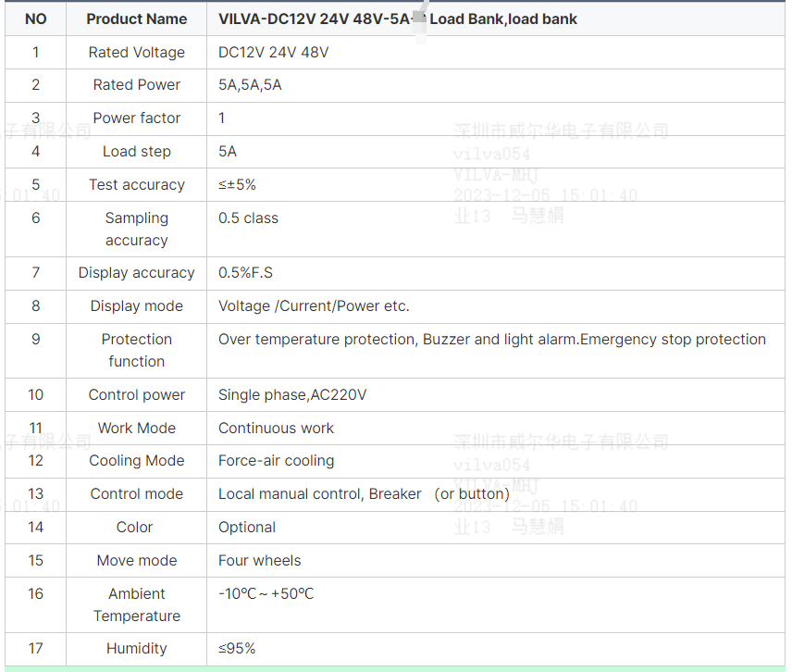This screenshot has width=792, height=672.
Task: Click the "Four wheels" move mode value
Action: click(259, 561)
